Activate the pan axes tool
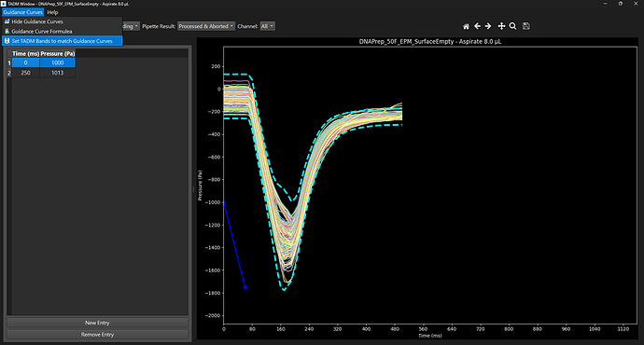Screen dimensions: 644x345 501,26
